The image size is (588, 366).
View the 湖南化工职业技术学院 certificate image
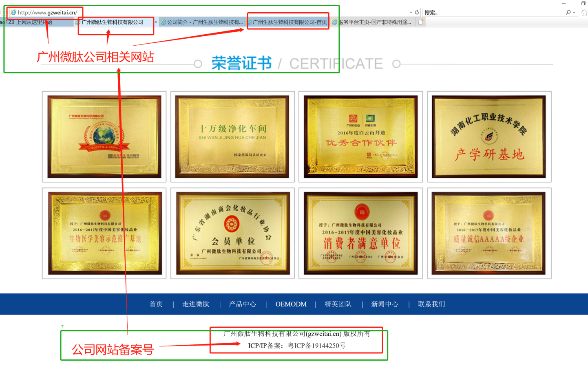[489, 137]
